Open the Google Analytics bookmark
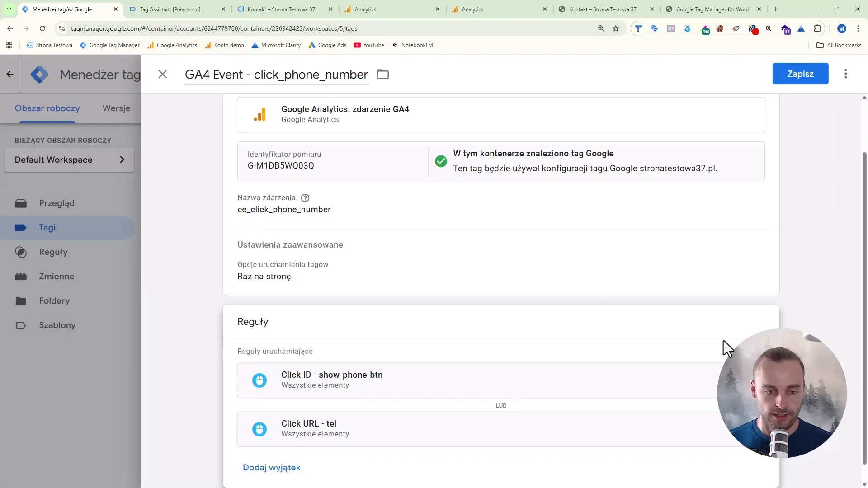 pyautogui.click(x=172, y=45)
